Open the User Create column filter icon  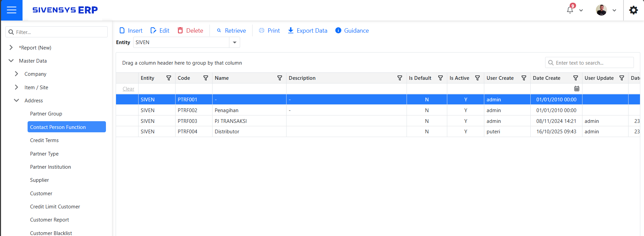tap(524, 78)
